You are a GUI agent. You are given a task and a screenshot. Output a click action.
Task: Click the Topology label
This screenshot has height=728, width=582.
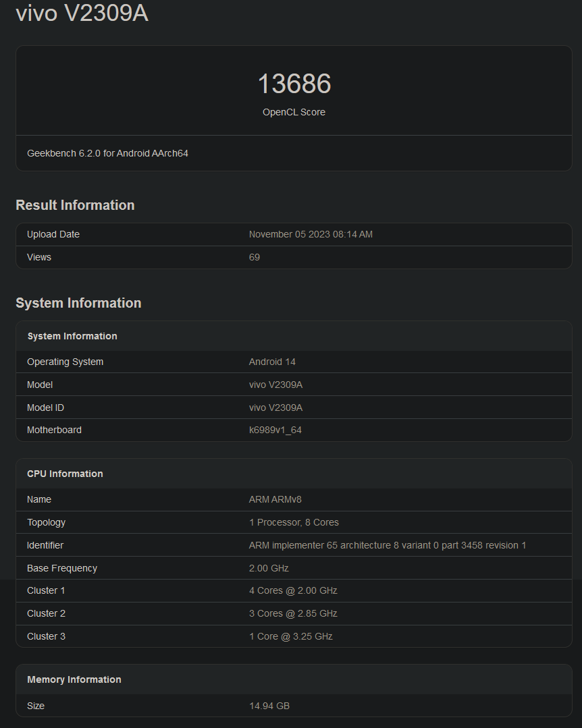click(x=47, y=522)
